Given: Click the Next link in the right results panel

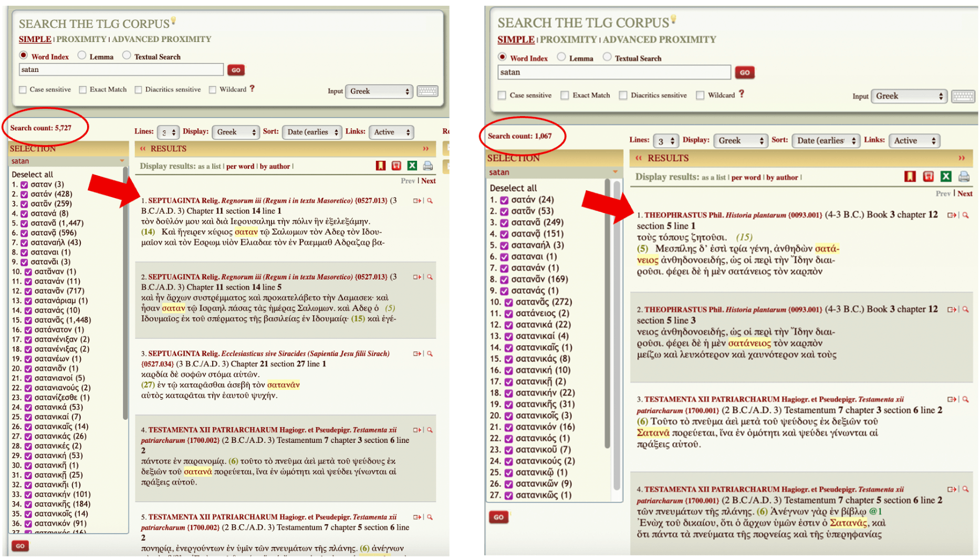Looking at the screenshot, I should (965, 193).
